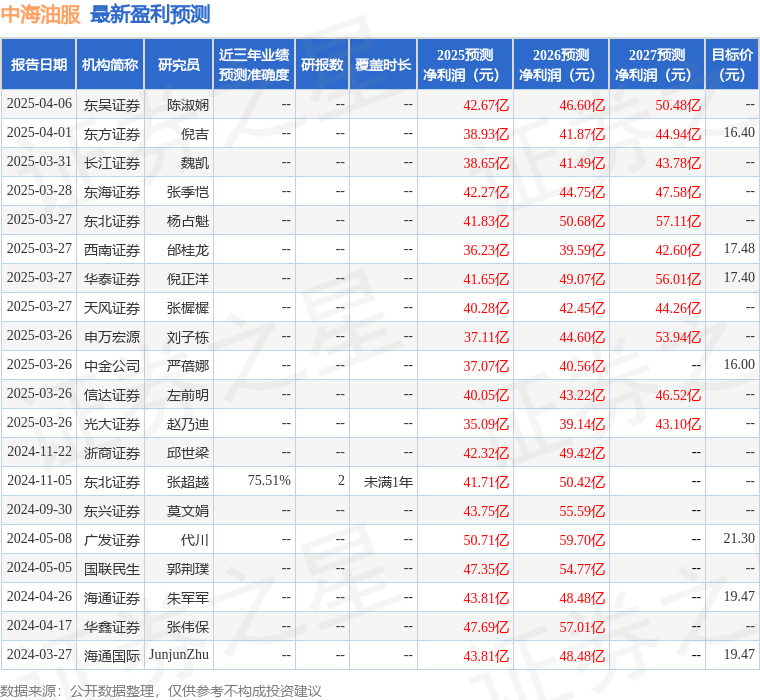Click the 2026预测净利润 column header
This screenshot has width=760, height=700.
click(x=561, y=64)
